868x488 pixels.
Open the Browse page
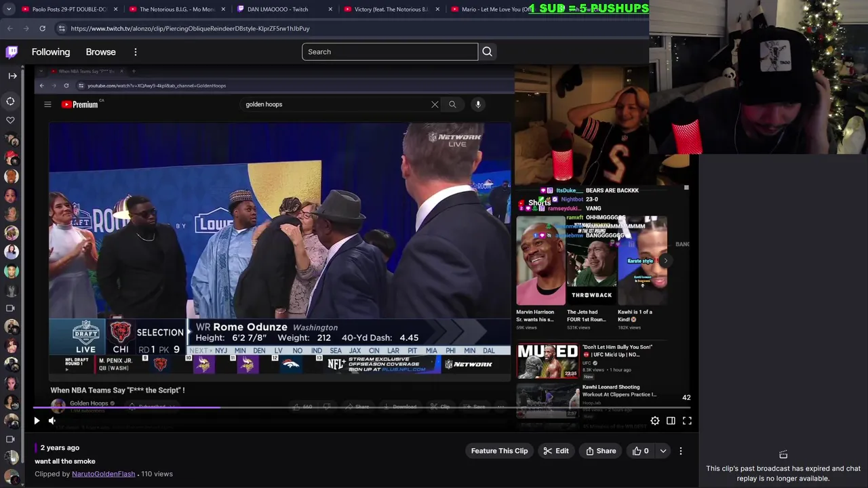click(100, 52)
